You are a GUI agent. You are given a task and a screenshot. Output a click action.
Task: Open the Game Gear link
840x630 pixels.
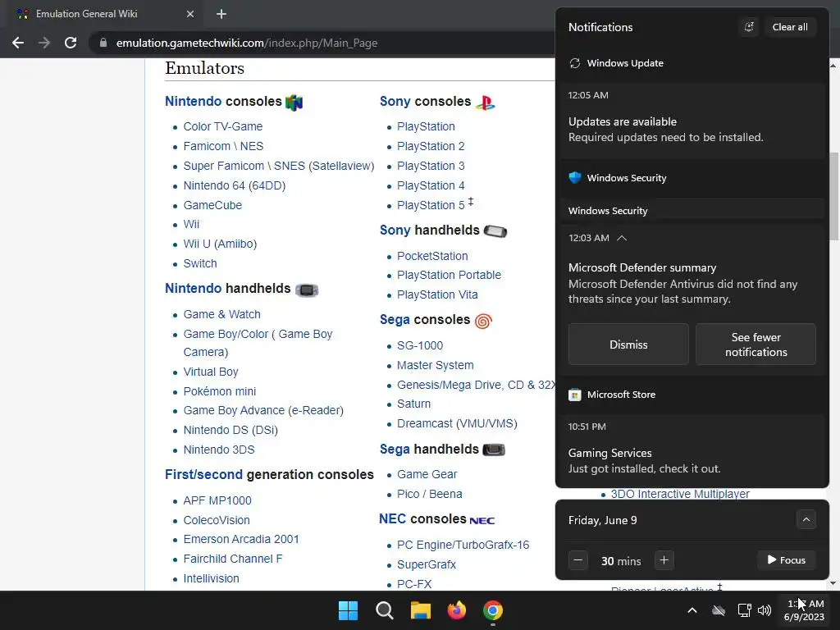(427, 475)
